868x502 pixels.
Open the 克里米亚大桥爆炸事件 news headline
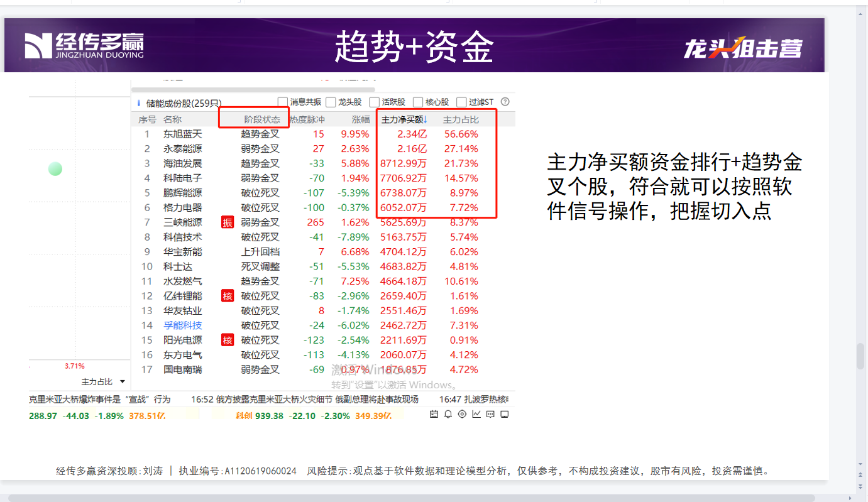click(100, 399)
